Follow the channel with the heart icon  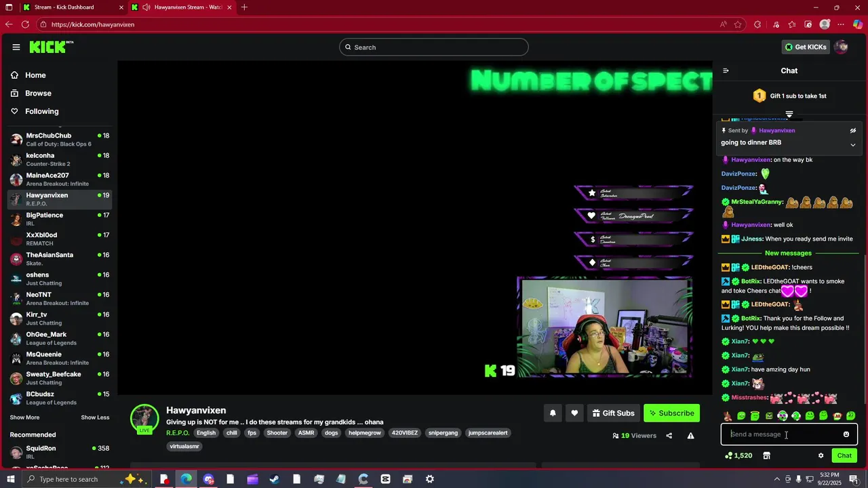(574, 413)
